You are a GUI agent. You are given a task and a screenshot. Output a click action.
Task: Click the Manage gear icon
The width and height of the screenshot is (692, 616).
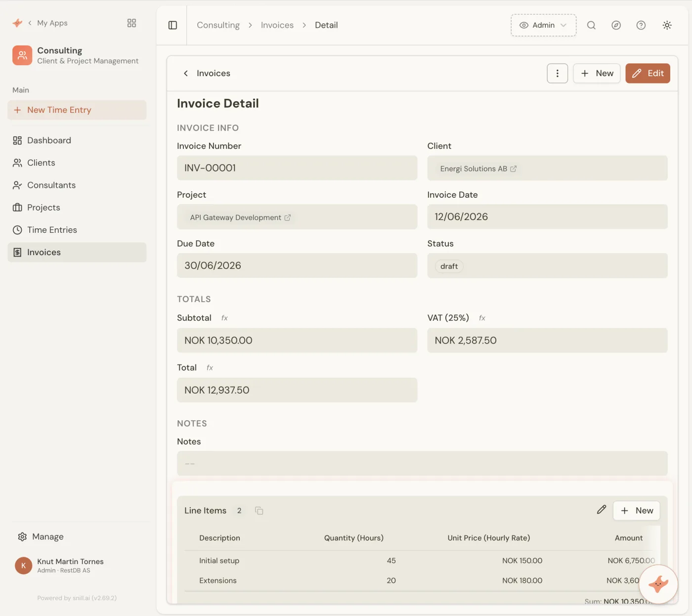(22, 536)
